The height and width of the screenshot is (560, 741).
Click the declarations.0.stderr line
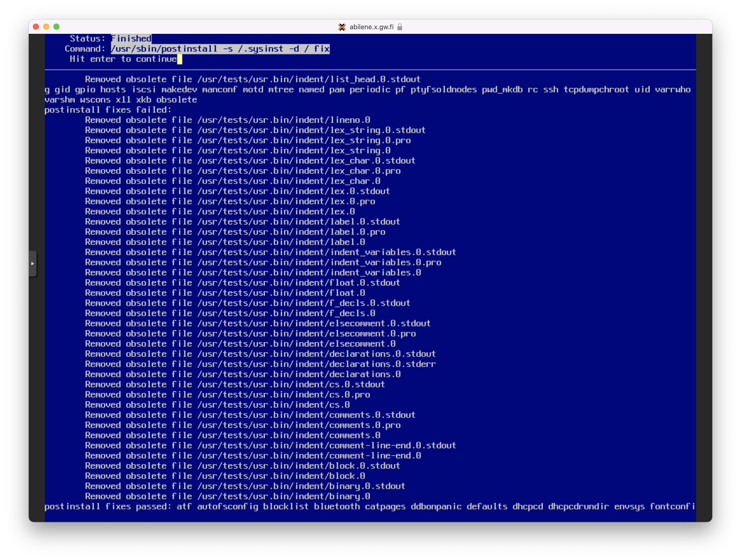tap(260, 364)
